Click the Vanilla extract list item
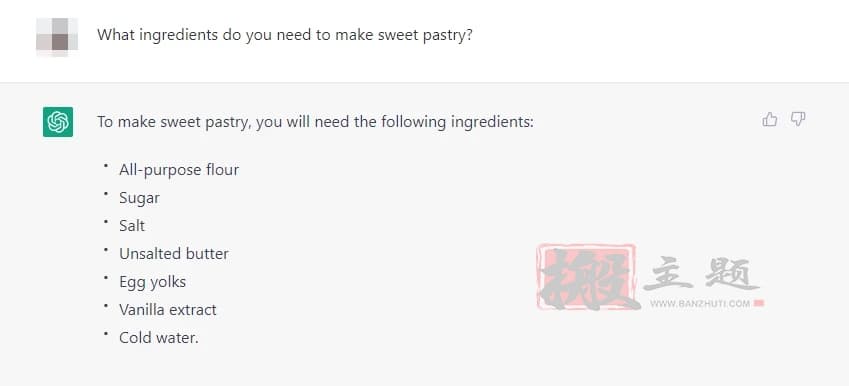Image resolution: width=849 pixels, height=386 pixels. pyautogui.click(x=168, y=310)
